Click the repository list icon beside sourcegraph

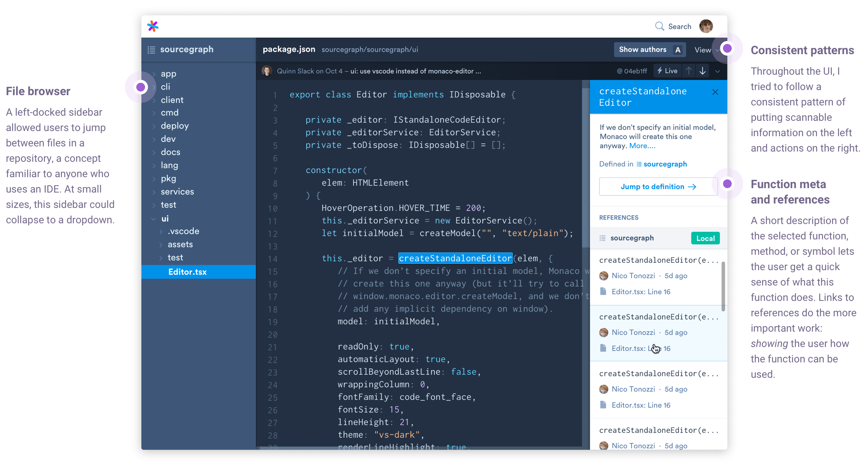click(x=151, y=50)
